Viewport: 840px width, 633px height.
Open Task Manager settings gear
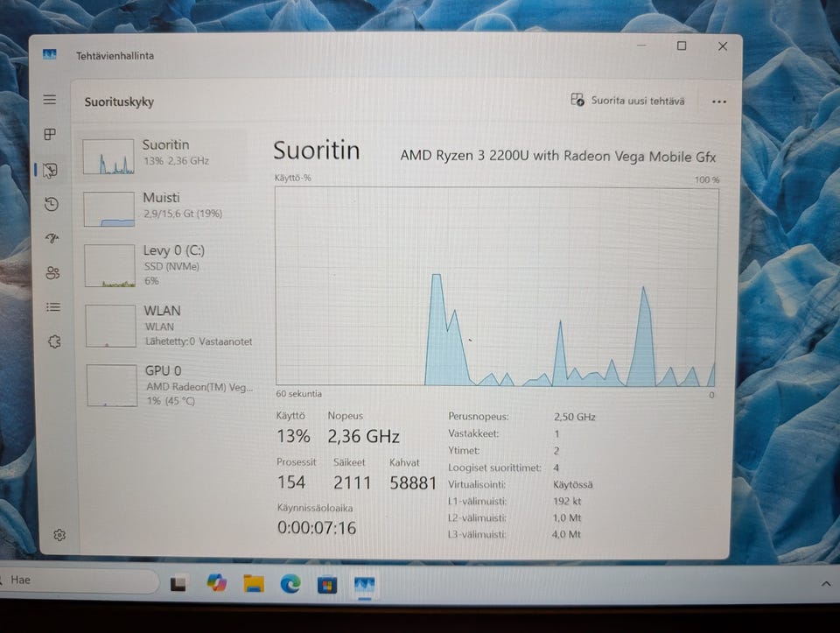[59, 535]
